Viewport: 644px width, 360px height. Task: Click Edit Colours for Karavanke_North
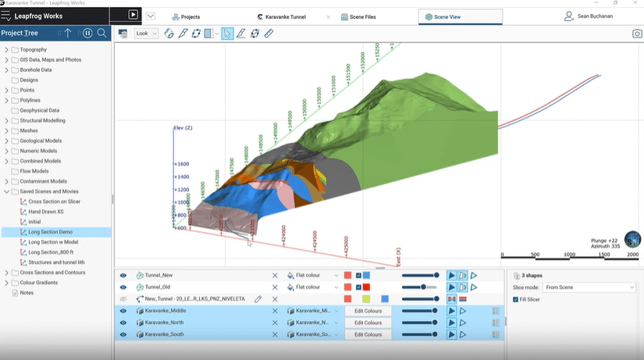[x=368, y=323]
